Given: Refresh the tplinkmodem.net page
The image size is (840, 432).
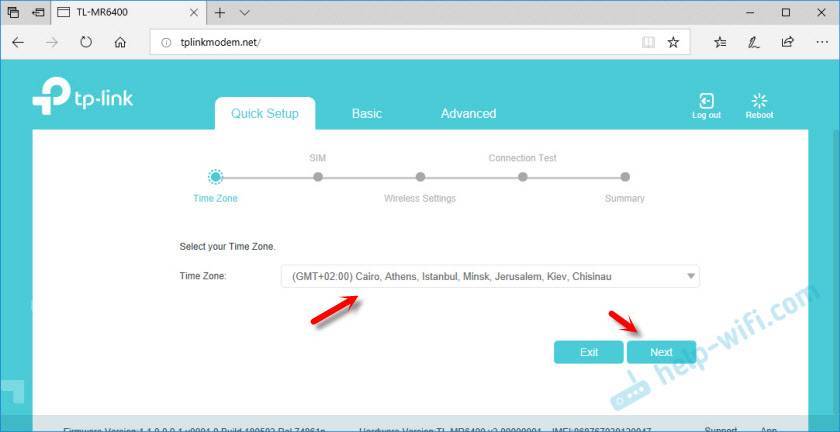Looking at the screenshot, I should pyautogui.click(x=86, y=42).
